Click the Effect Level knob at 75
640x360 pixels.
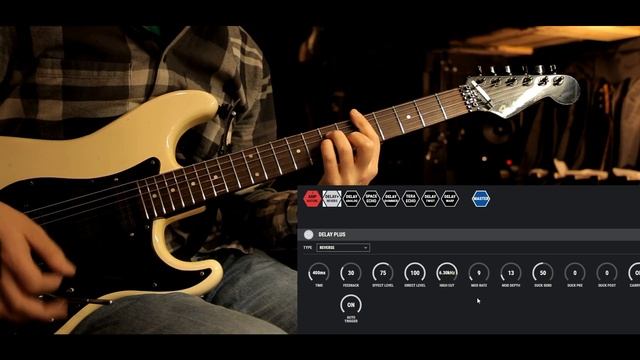[383, 273]
